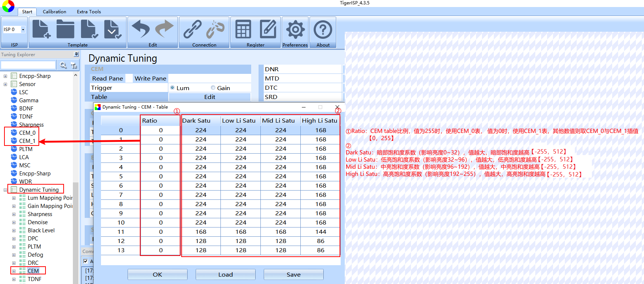Click the New Template icon with plus sign
This screenshot has height=284, width=644.
click(41, 29)
